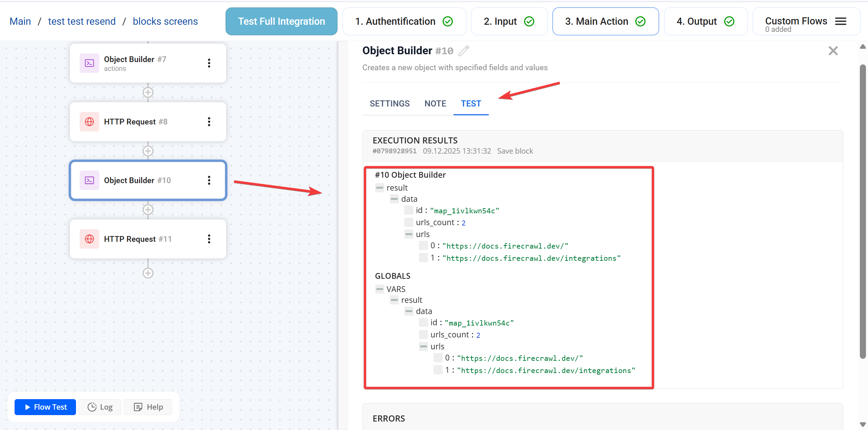This screenshot has width=868, height=430.
Task: Open Custom Flows hamburger menu
Action: (x=841, y=21)
